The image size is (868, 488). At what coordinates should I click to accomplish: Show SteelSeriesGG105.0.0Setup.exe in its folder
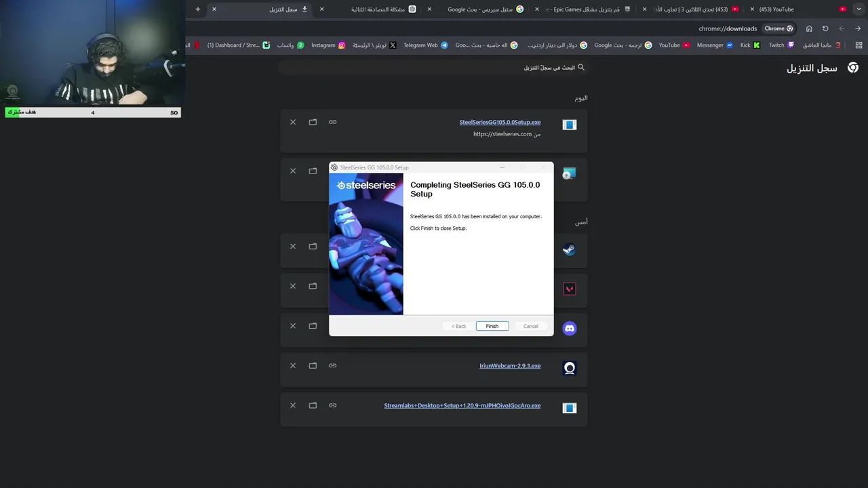(x=313, y=122)
